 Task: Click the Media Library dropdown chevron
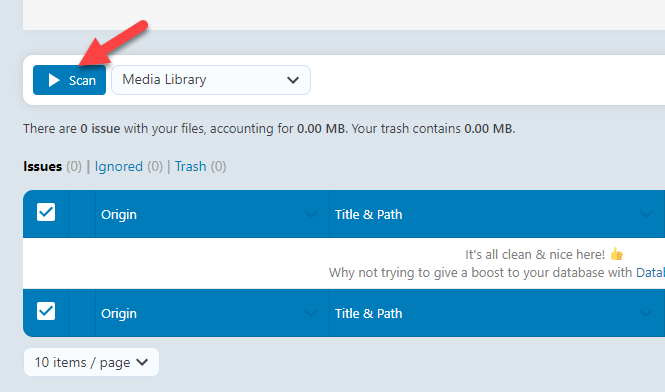(293, 80)
